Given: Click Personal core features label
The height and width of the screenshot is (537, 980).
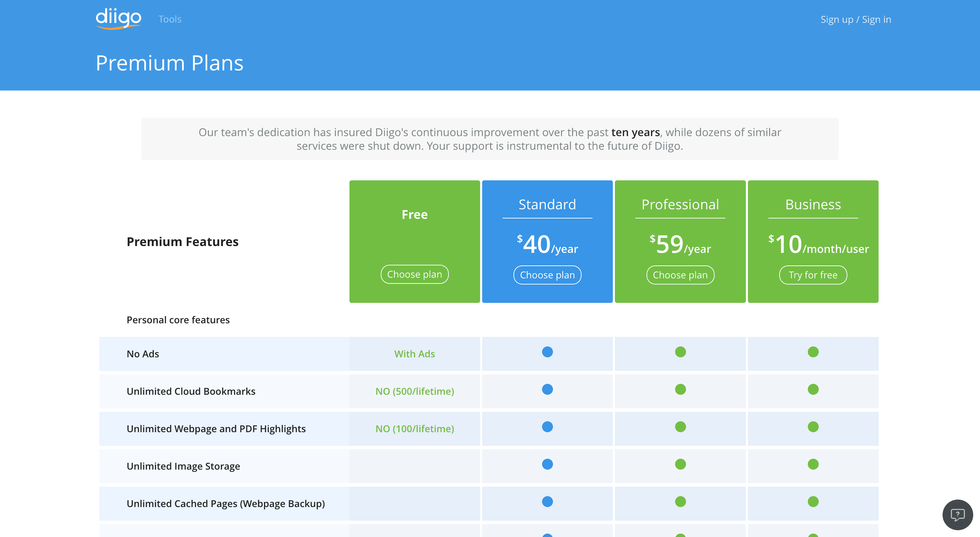Looking at the screenshot, I should pyautogui.click(x=178, y=320).
